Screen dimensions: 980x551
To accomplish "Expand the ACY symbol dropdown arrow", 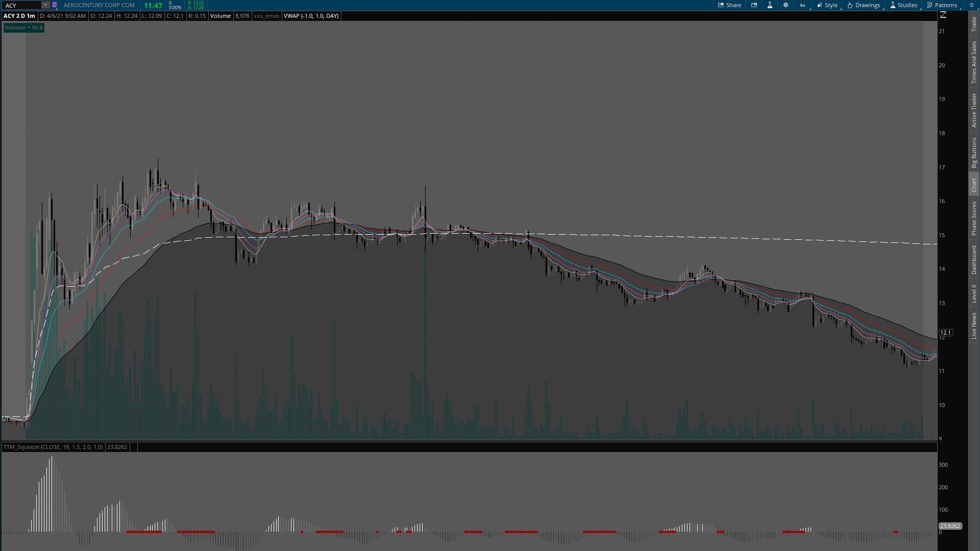I will [45, 5].
